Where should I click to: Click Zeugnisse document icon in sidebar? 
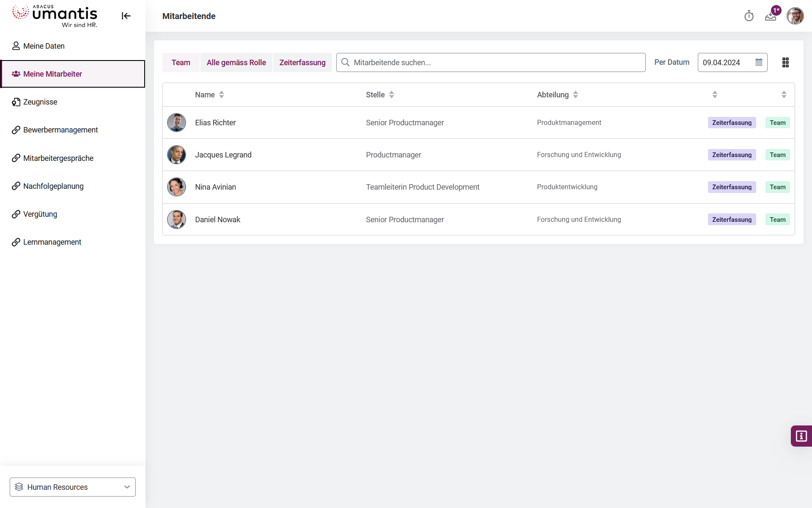16,102
